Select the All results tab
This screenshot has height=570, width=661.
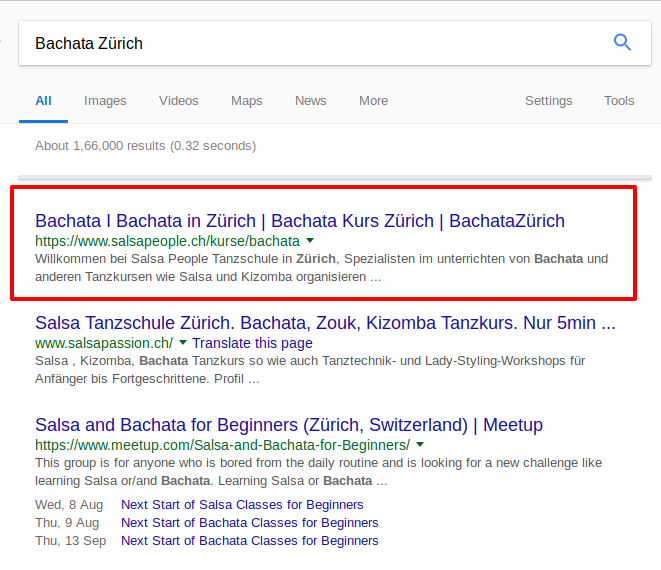click(43, 101)
